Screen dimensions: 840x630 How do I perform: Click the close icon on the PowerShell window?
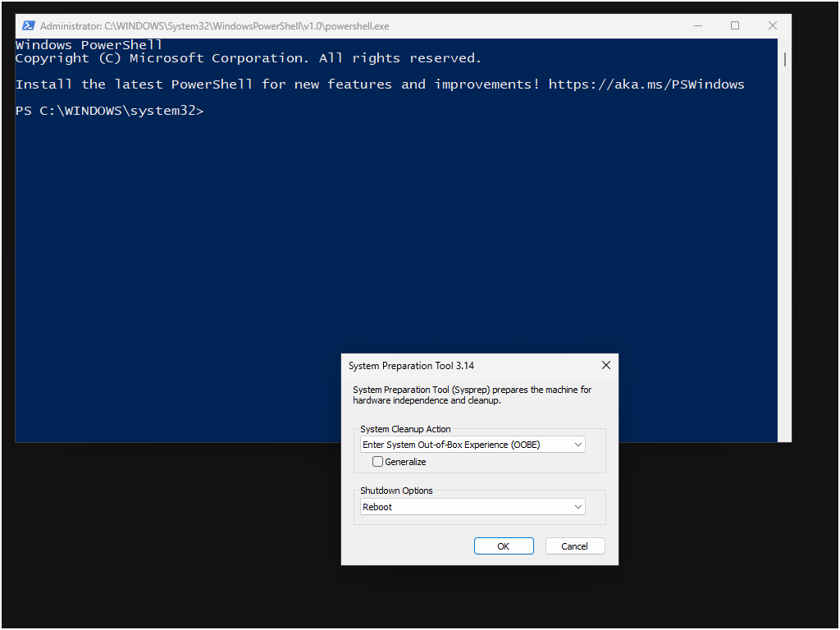(772, 25)
